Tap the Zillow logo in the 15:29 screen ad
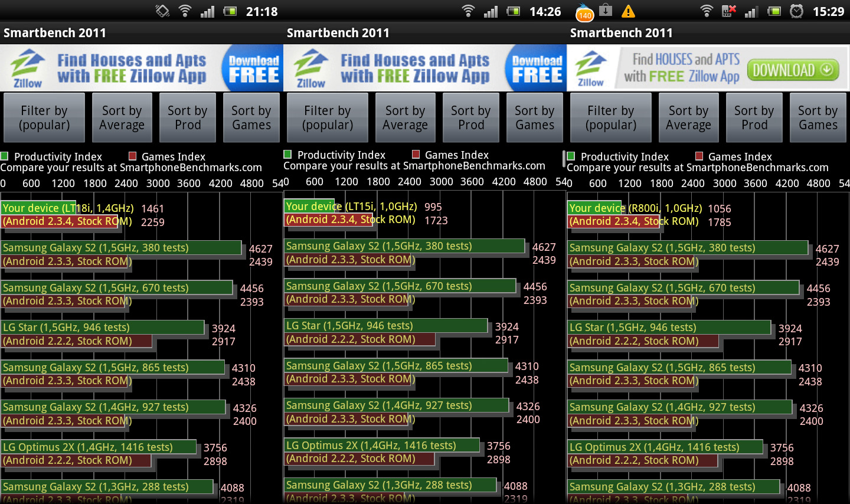 pos(591,68)
